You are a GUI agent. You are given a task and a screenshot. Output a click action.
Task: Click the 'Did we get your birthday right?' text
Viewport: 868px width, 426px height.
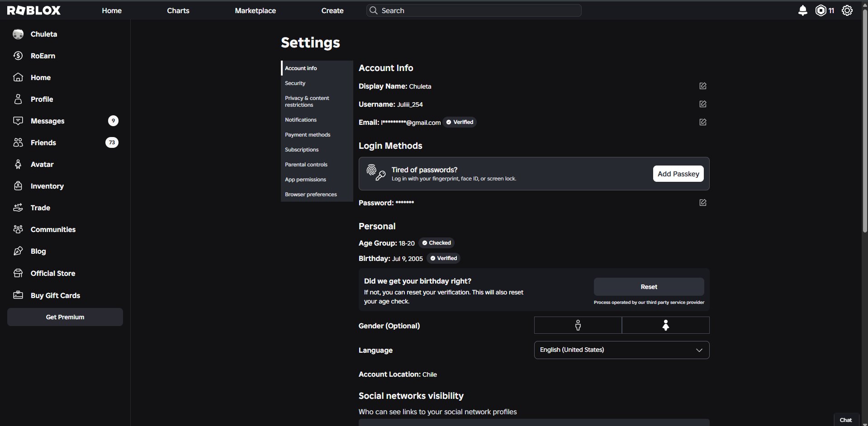point(417,281)
